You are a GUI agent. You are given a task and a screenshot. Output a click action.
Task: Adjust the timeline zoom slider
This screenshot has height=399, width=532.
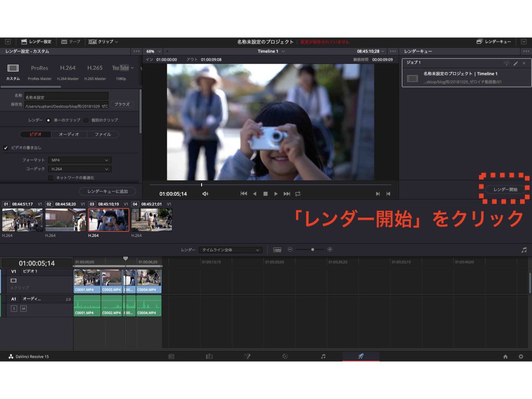pyautogui.click(x=312, y=249)
